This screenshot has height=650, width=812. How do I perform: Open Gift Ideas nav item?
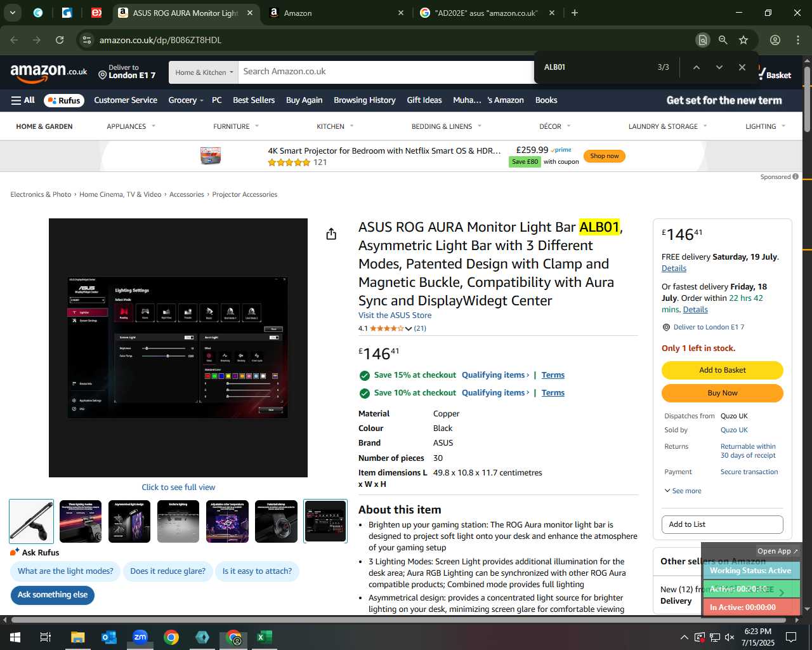424,100
